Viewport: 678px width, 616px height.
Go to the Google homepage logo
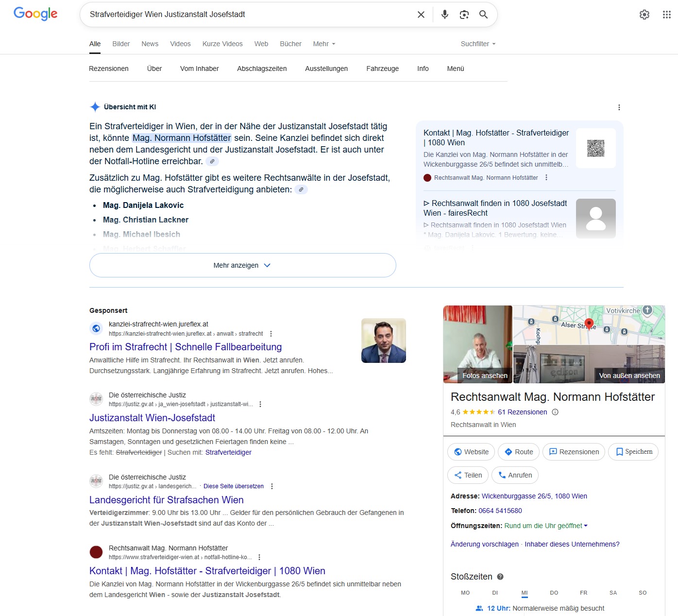pyautogui.click(x=35, y=14)
